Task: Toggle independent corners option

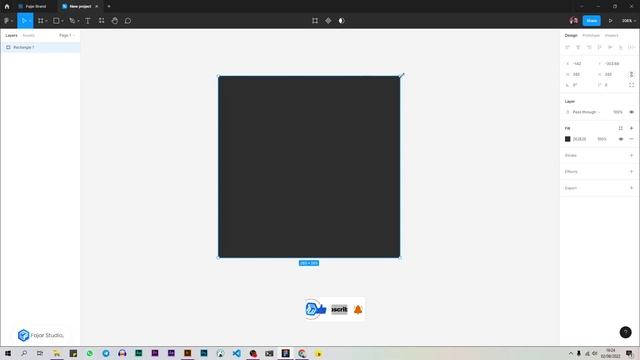Action: (631, 85)
